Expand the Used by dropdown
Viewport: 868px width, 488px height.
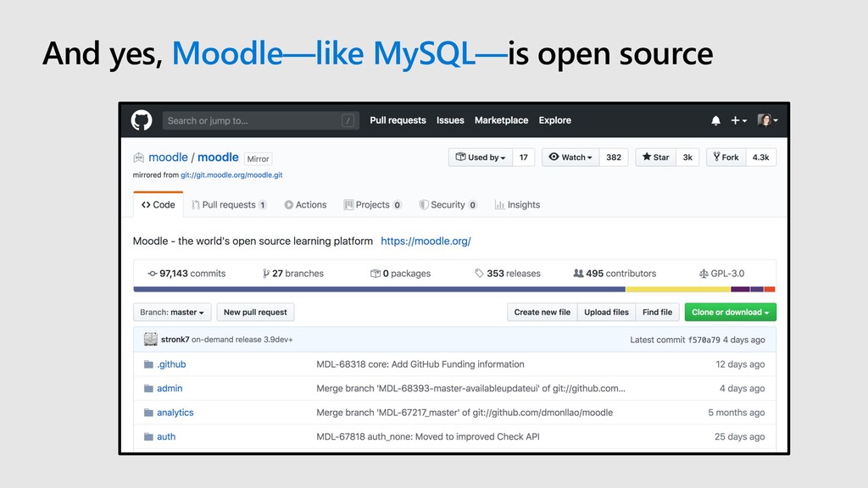481,157
